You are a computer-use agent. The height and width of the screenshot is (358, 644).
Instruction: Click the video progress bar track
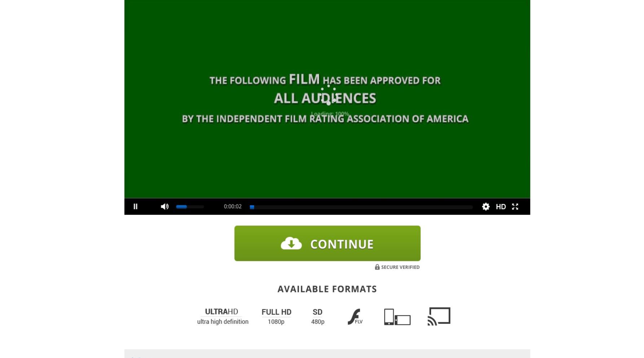(x=361, y=207)
